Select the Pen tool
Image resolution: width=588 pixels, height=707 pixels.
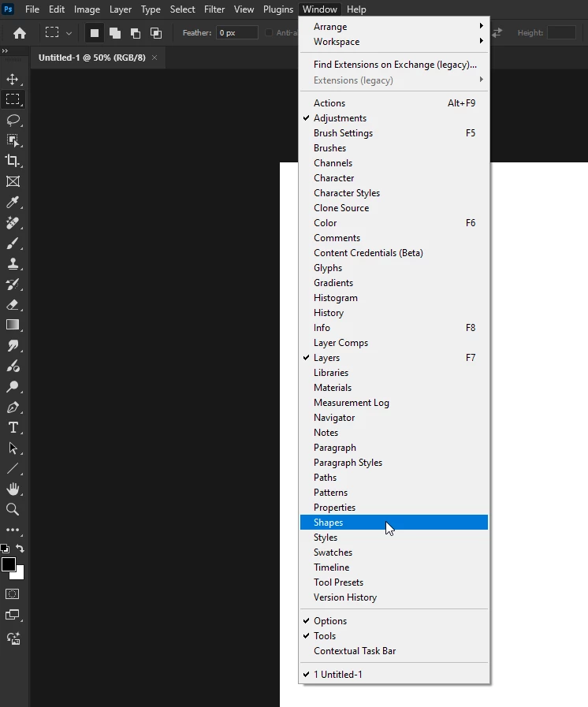click(13, 407)
